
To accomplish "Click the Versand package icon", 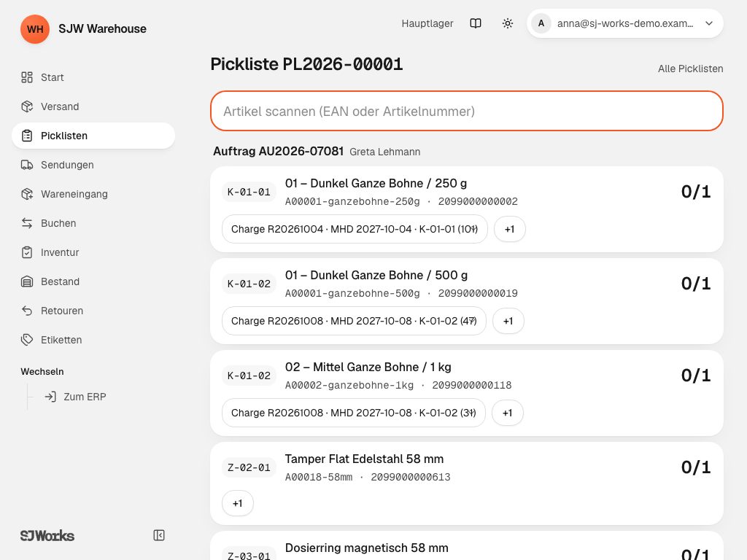I will [x=27, y=106].
